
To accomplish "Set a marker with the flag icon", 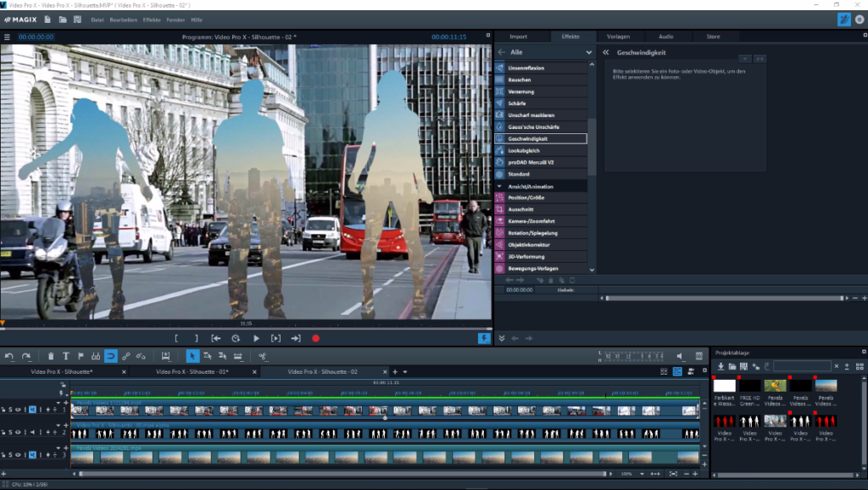I will point(81,356).
